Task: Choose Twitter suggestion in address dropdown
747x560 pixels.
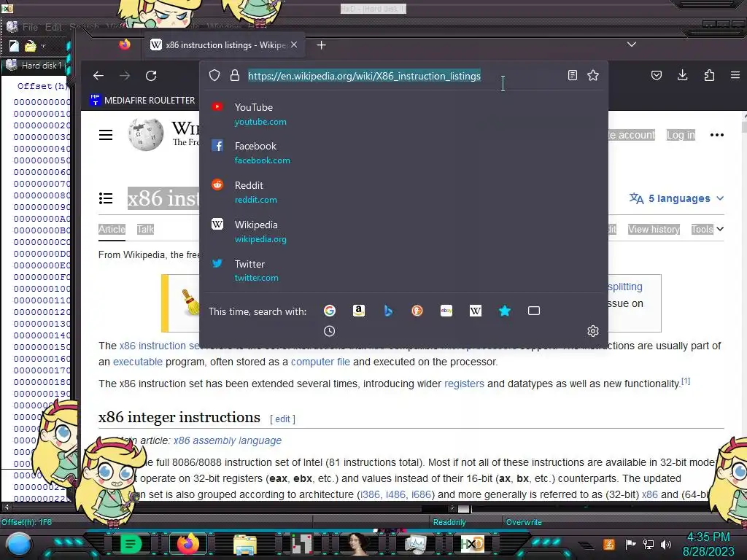Action: (x=403, y=271)
